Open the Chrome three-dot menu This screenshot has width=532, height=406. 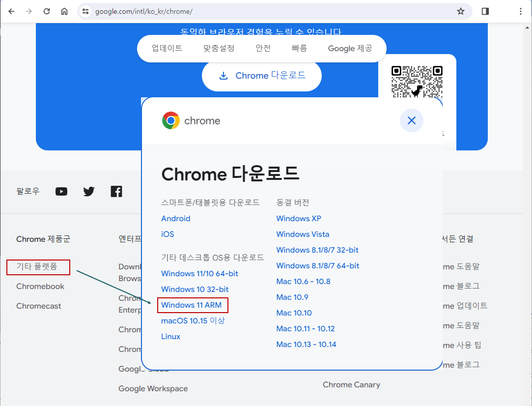pyautogui.click(x=521, y=11)
